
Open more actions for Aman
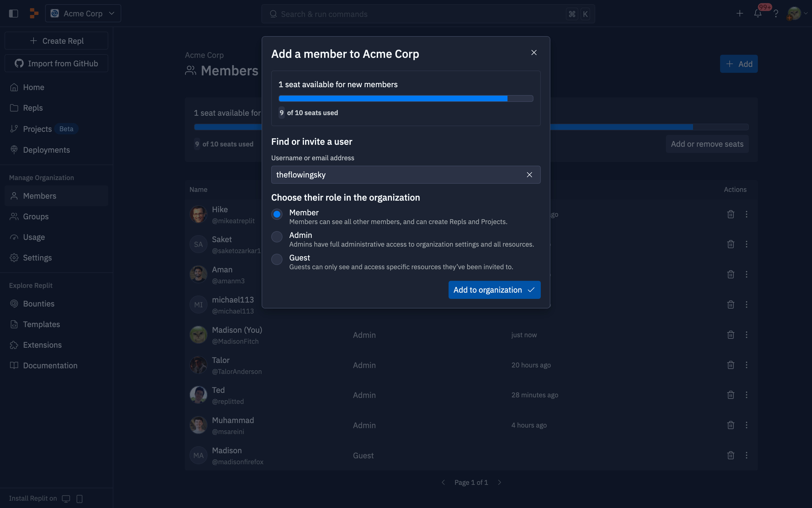(747, 275)
